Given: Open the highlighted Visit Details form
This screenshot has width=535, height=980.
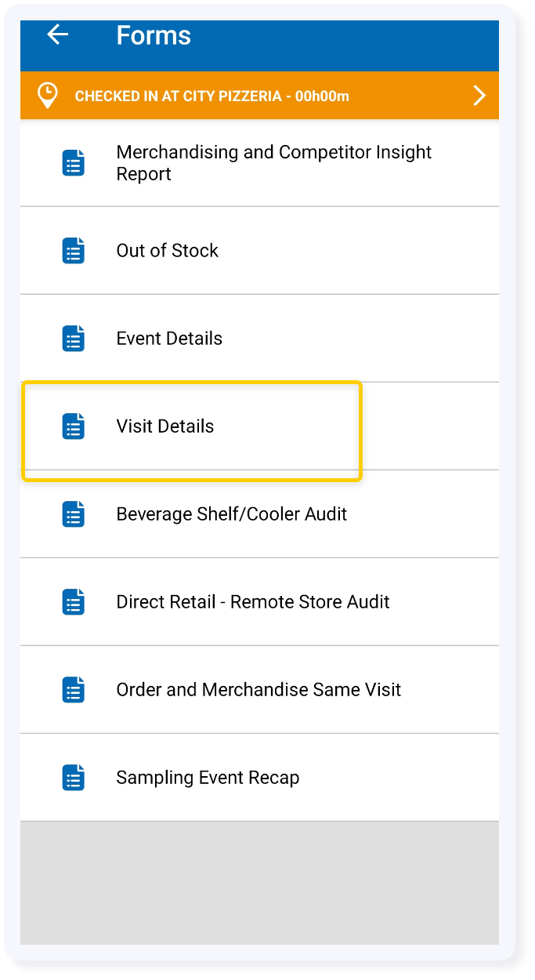Looking at the screenshot, I should click(259, 426).
